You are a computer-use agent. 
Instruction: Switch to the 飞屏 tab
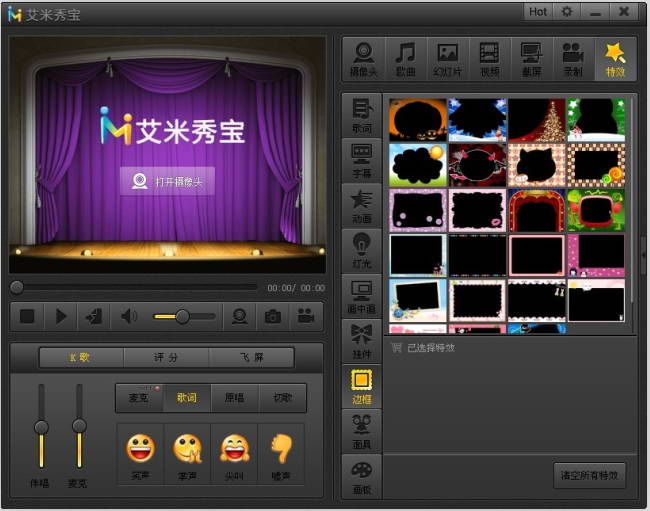(251, 358)
